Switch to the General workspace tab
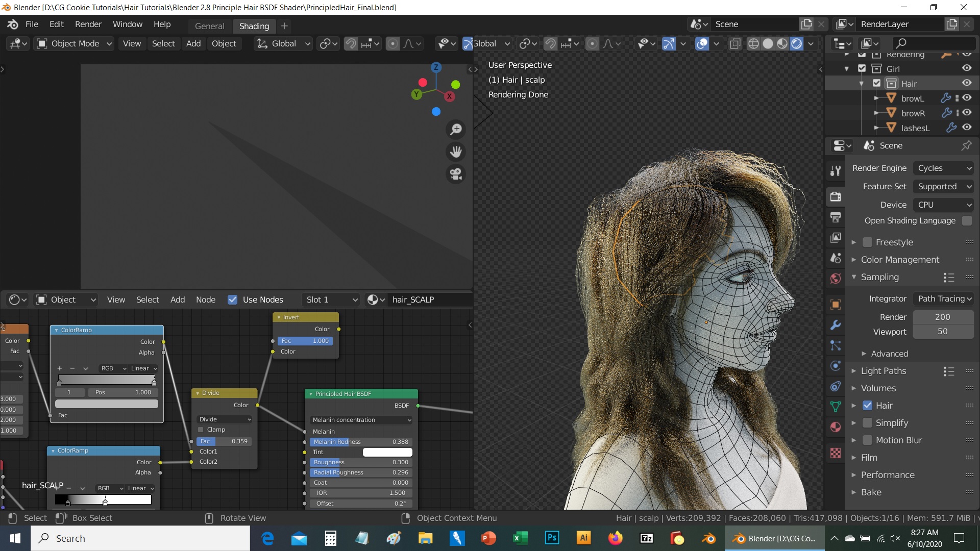This screenshot has width=980, height=551. click(x=209, y=26)
